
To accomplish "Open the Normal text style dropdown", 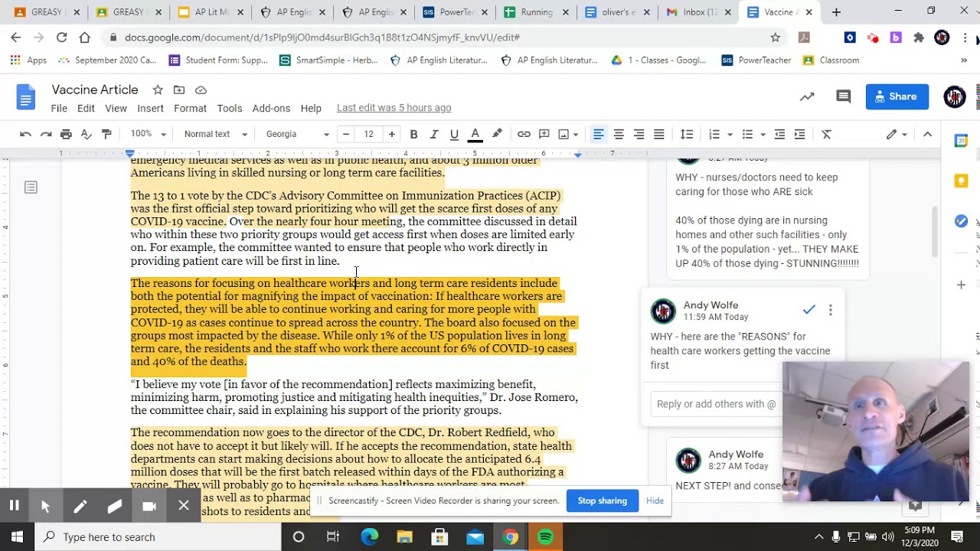I will (x=215, y=134).
